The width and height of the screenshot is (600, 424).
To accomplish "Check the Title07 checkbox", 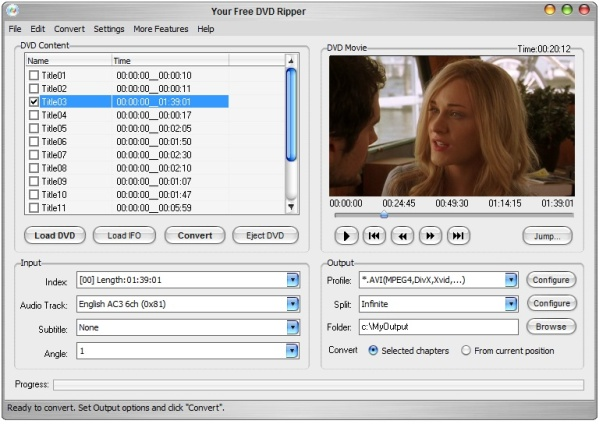I will point(34,155).
